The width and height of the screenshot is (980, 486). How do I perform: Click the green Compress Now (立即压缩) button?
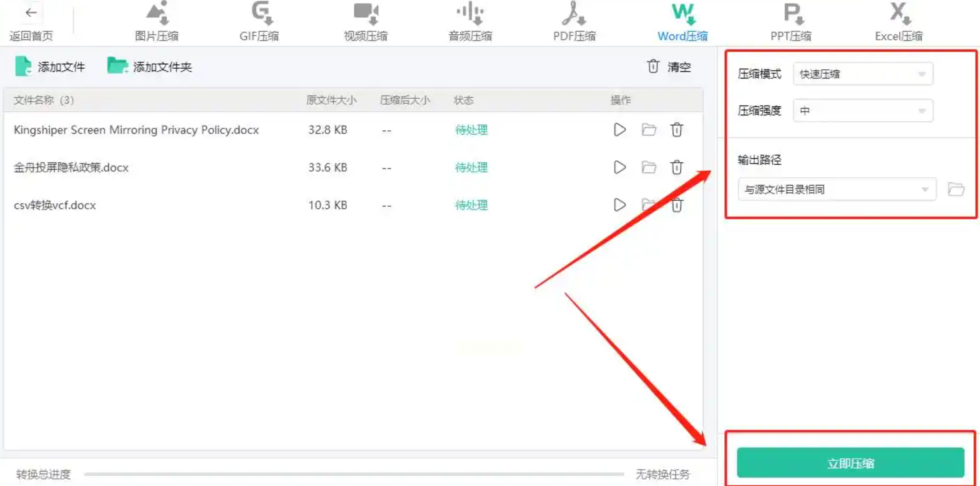point(850,463)
